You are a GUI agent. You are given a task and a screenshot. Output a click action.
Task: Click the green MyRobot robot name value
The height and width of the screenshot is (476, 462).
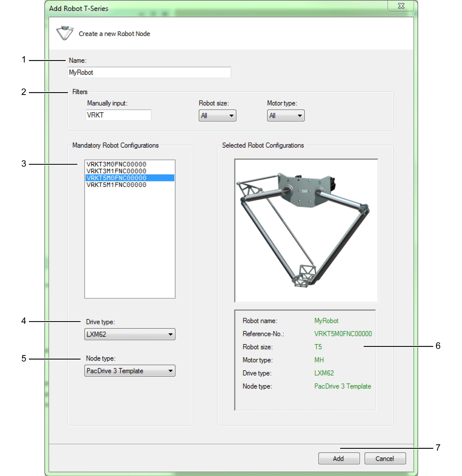coord(326,321)
